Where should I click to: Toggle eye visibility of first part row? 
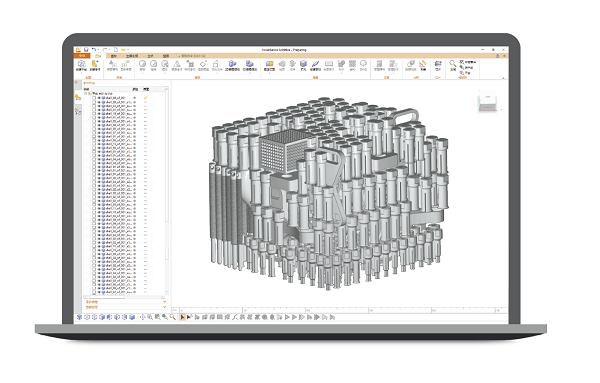click(99, 98)
